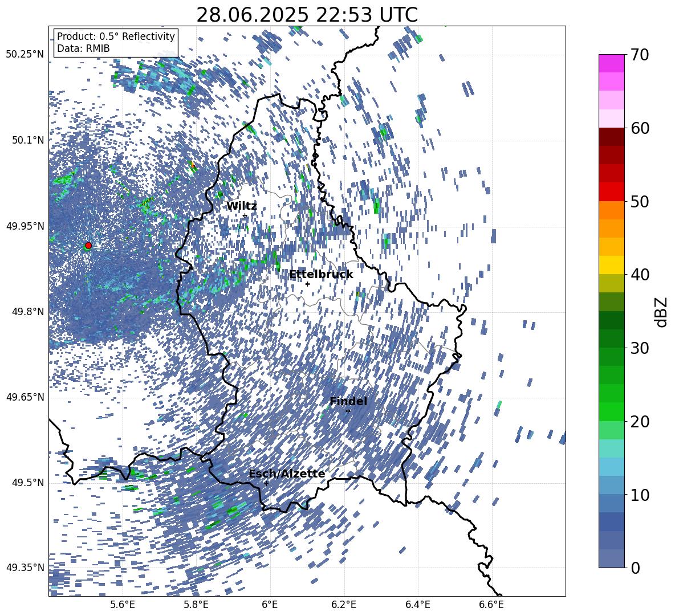Click the 49.8°N latitude label
The width and height of the screenshot is (675, 616).
pyautogui.click(x=27, y=312)
